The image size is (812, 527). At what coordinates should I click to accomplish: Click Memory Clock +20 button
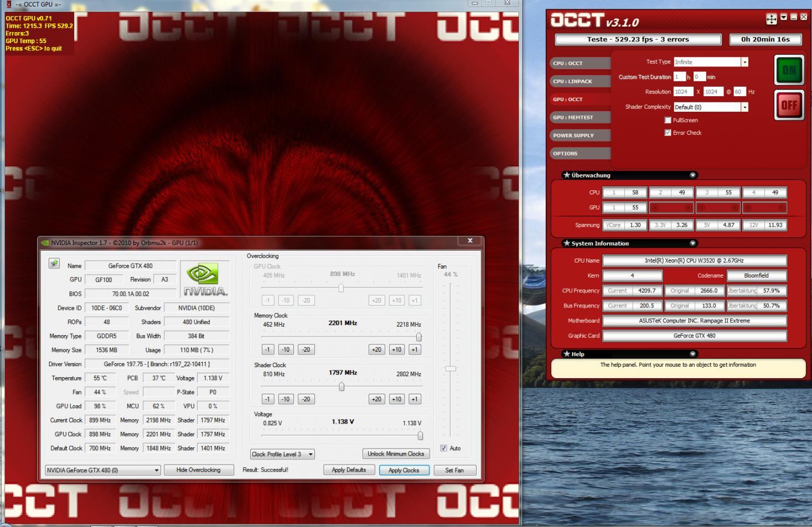[376, 349]
